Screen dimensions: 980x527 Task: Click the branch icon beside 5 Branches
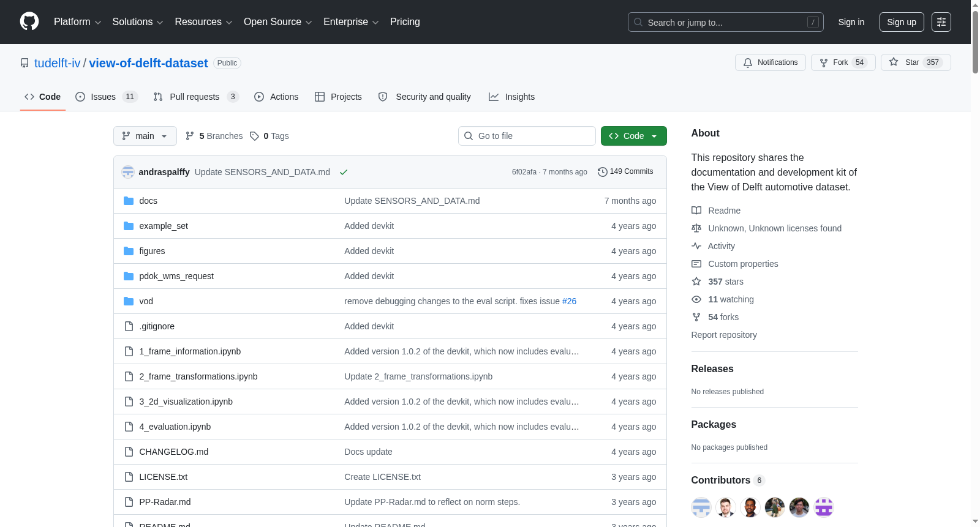pos(190,136)
